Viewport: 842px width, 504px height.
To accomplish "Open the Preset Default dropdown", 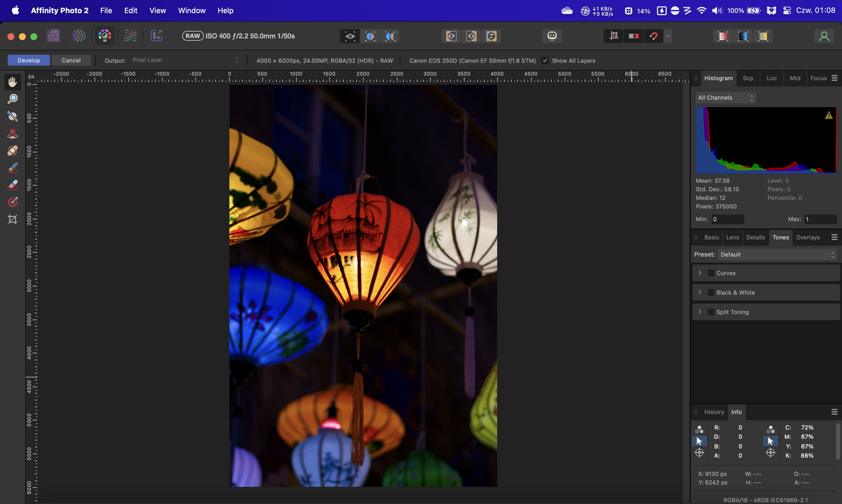I will pos(777,255).
